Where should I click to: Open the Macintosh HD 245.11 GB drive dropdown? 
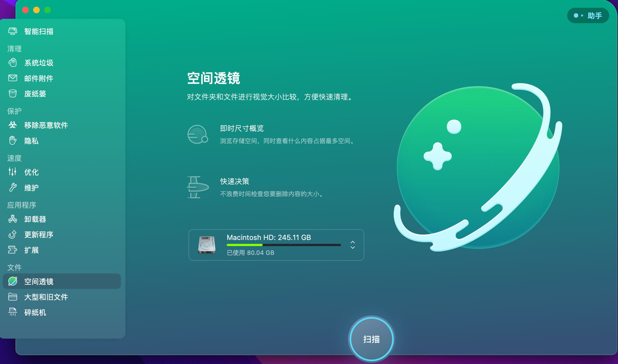pos(269,238)
